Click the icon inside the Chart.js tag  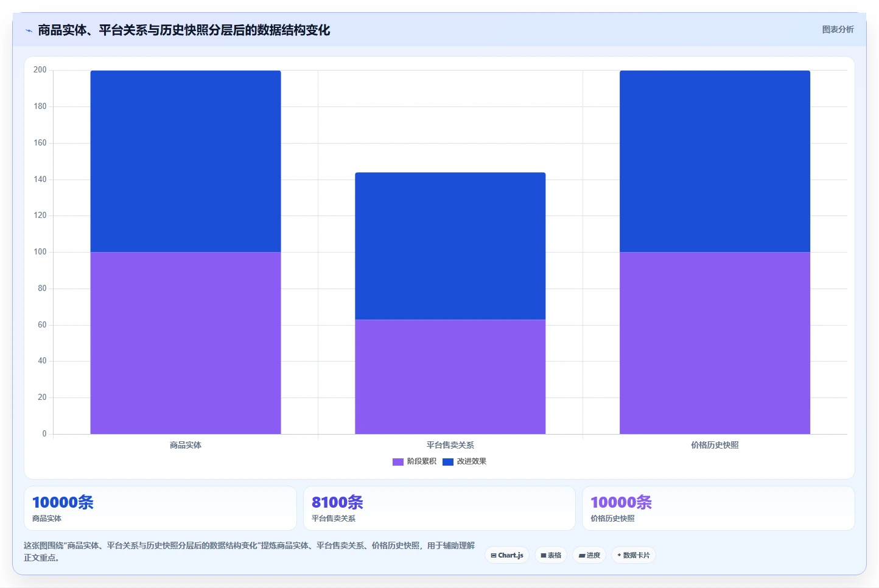[x=494, y=555]
